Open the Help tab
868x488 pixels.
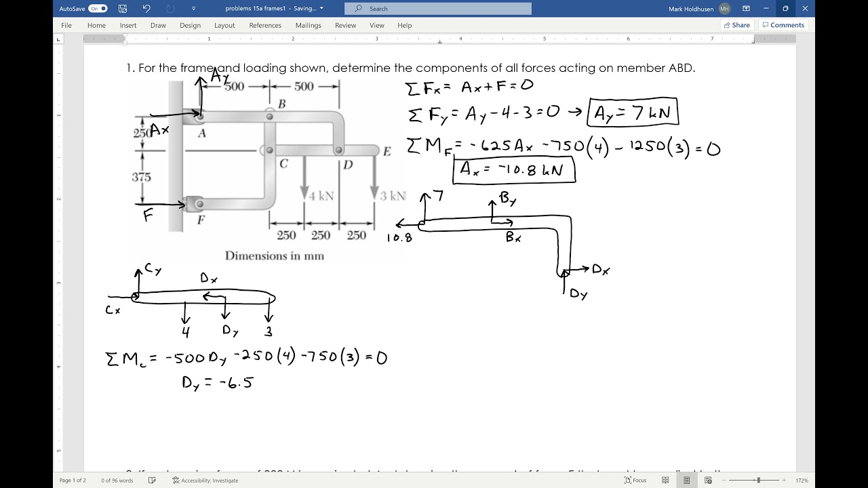point(404,25)
